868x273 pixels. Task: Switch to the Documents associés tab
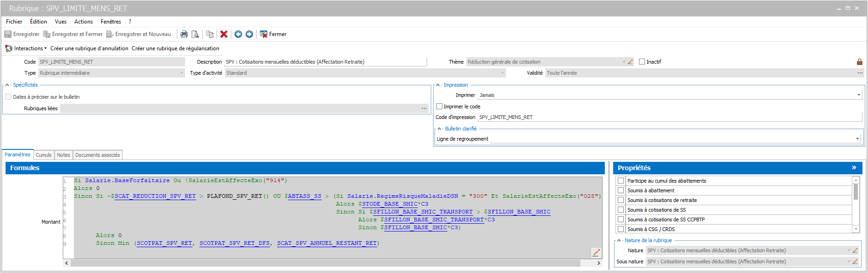tap(97, 155)
